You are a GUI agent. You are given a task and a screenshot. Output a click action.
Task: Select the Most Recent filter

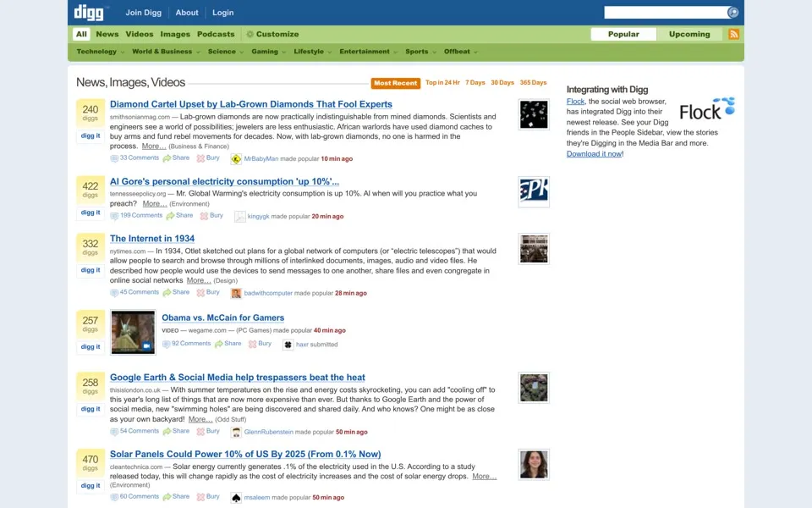pos(395,83)
